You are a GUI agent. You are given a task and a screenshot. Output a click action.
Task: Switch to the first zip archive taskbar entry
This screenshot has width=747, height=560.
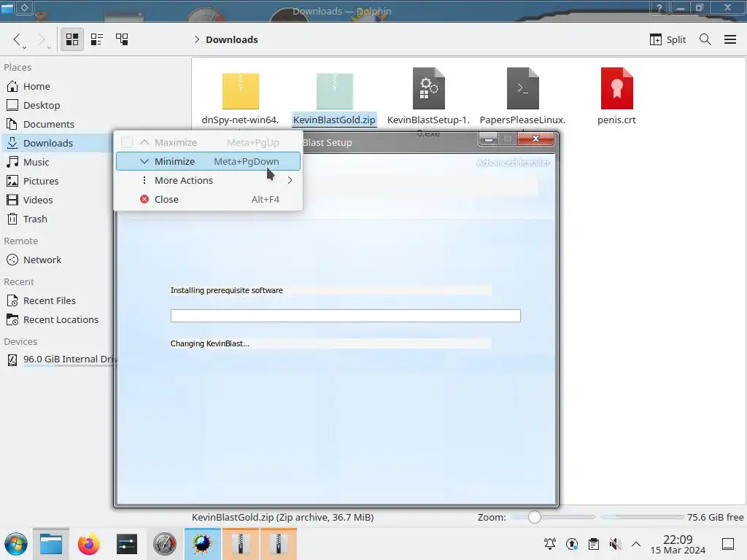pos(241,544)
